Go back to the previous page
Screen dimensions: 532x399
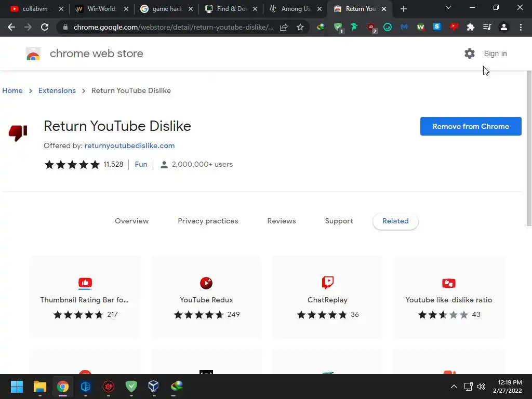point(11,27)
